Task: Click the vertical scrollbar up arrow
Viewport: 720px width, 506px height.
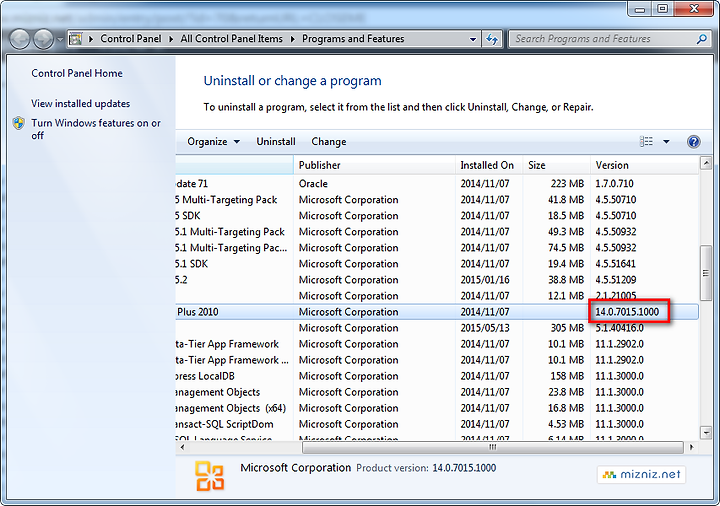Action: (x=706, y=163)
